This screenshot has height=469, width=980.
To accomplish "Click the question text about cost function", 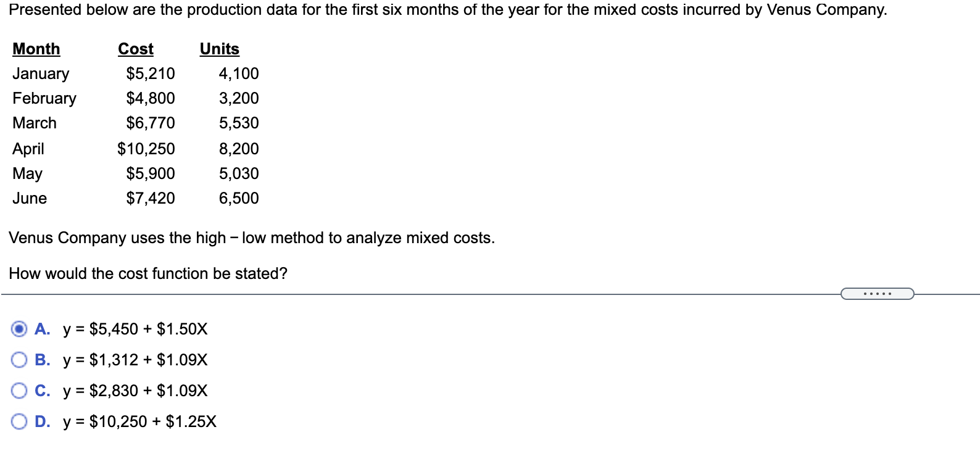I will [149, 273].
